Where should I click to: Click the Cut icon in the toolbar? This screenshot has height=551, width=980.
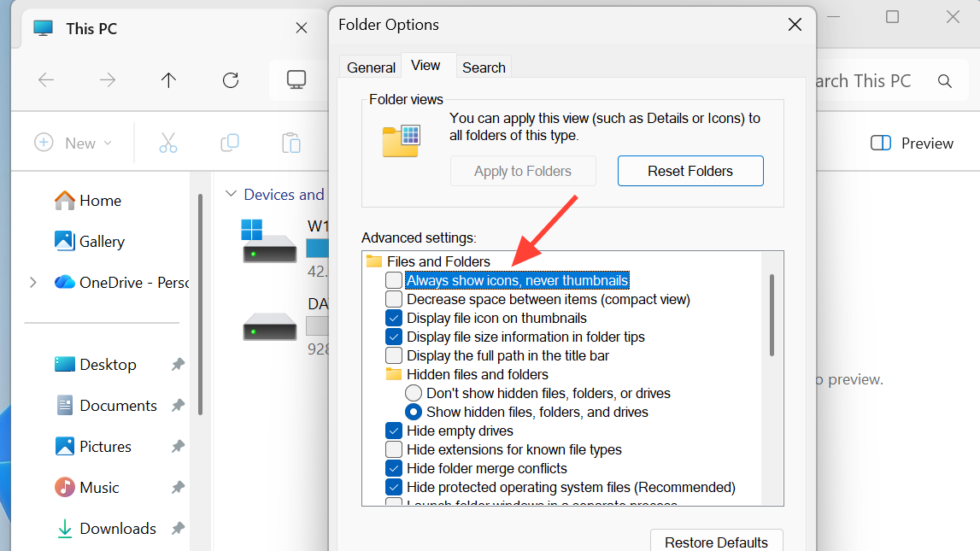[x=167, y=143]
